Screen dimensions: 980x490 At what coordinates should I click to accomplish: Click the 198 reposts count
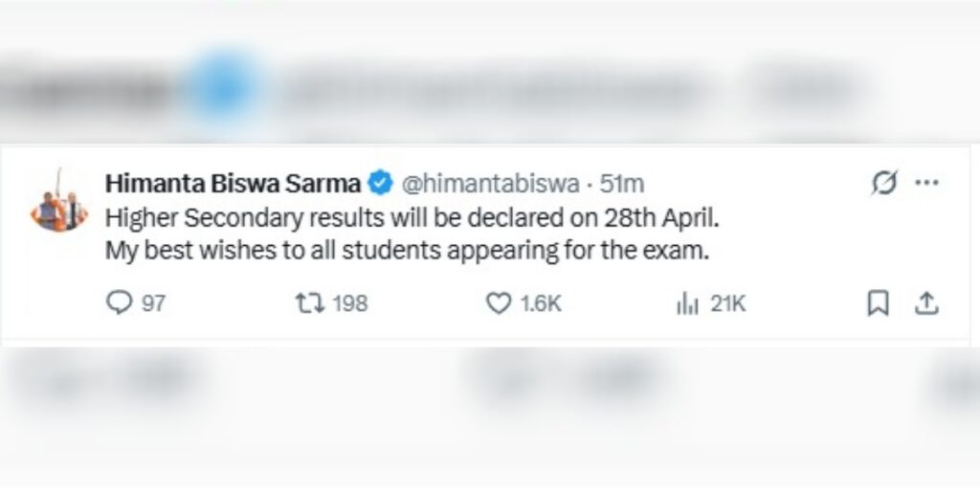(x=351, y=303)
